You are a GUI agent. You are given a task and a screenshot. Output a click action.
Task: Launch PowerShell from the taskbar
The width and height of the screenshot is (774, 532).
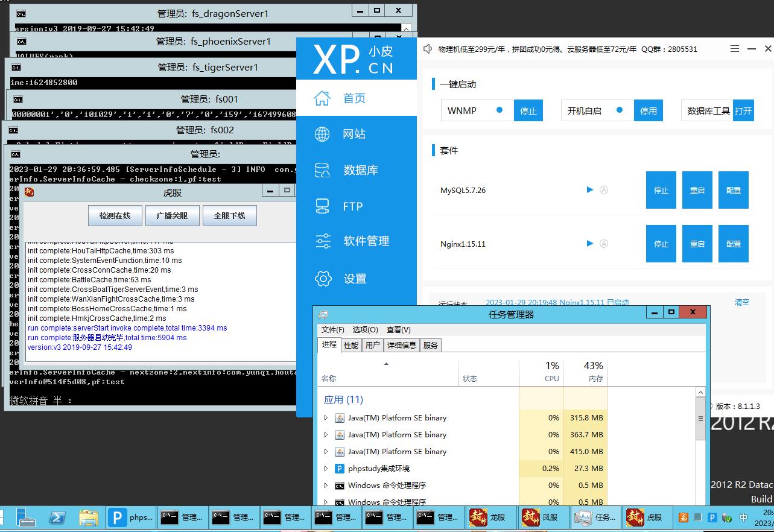[x=57, y=518]
